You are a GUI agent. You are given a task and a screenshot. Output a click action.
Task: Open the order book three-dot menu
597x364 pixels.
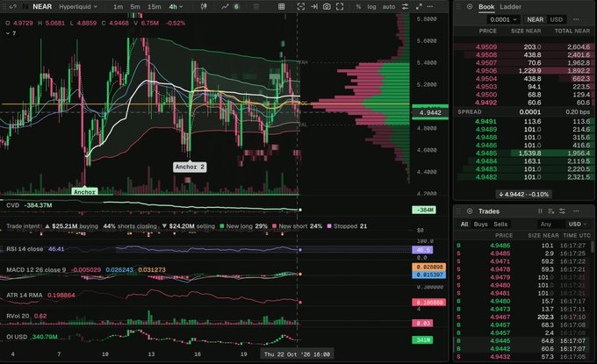click(576, 19)
